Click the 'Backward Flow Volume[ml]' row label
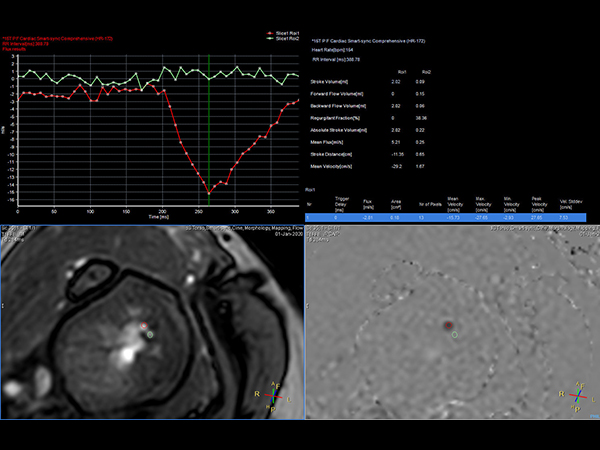Viewport: 600px width, 450px height. tap(338, 106)
